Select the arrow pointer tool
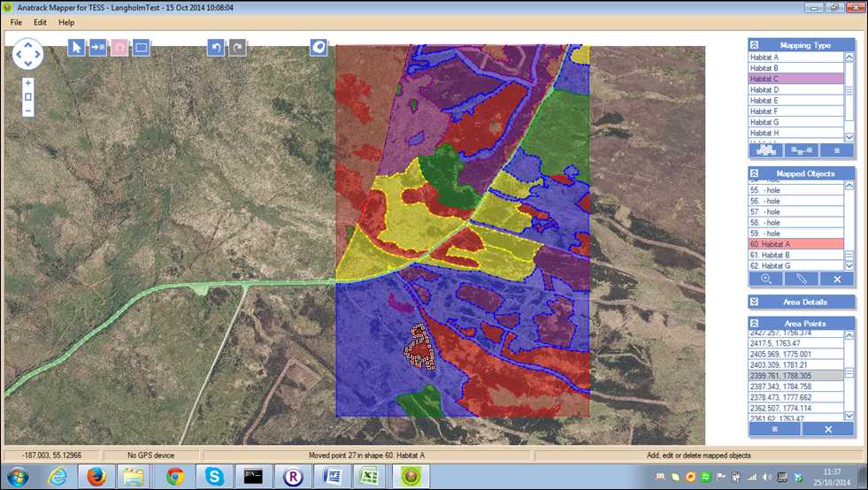Viewport: 868px width, 490px height. coord(76,48)
